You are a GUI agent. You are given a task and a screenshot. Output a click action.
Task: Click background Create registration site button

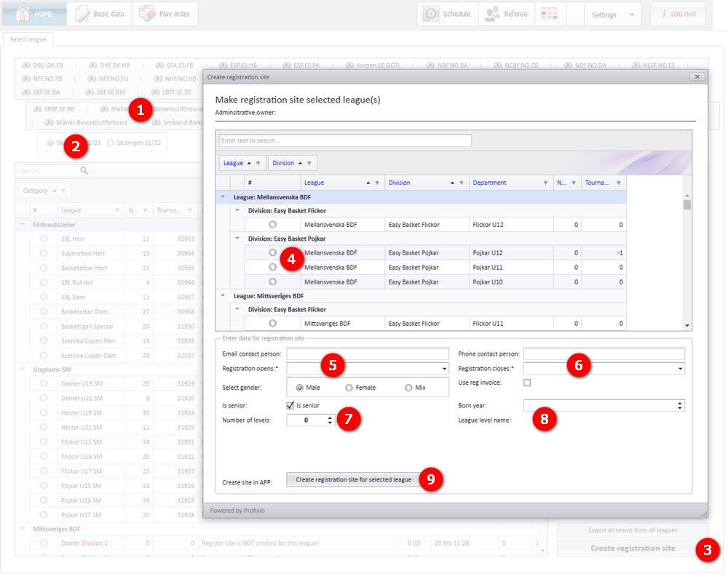(633, 548)
